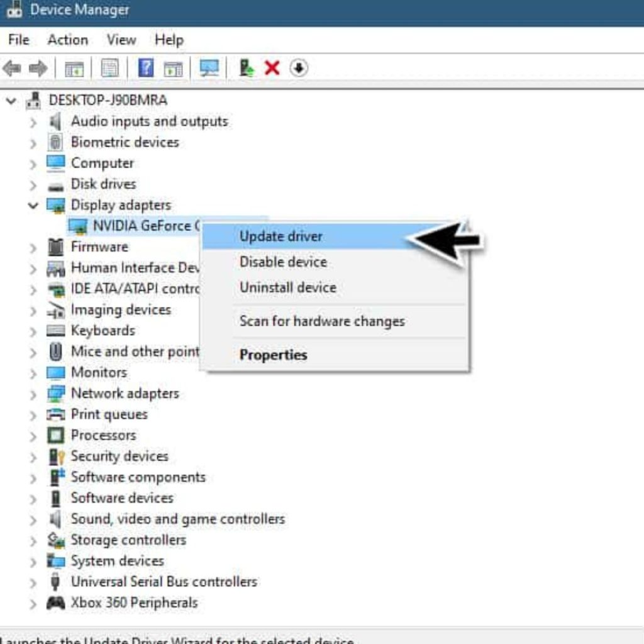The height and width of the screenshot is (644, 644).
Task: Open the Action menu
Action: (x=67, y=40)
